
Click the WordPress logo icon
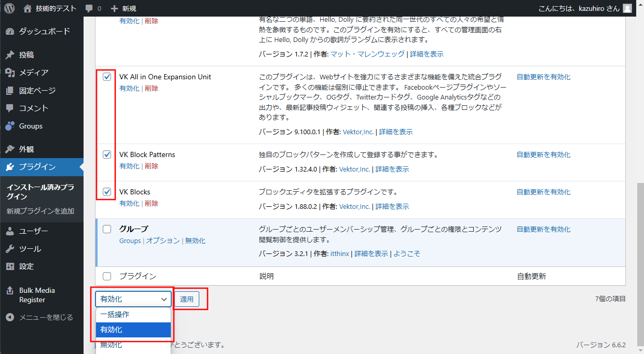9,8
